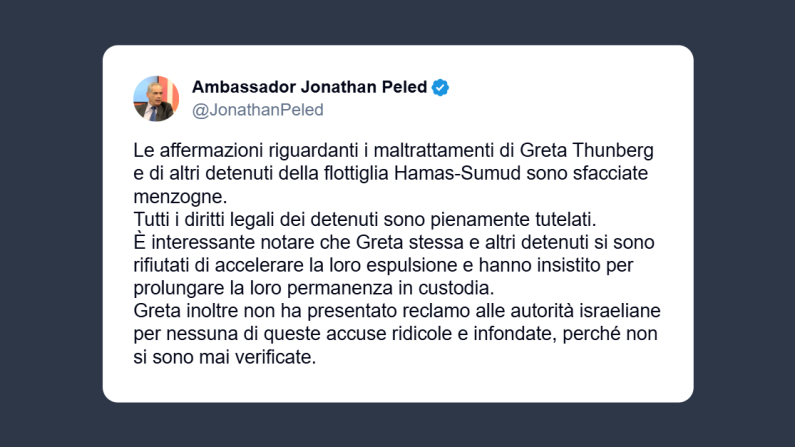Open the @JonathanPeled handle
Image resolution: width=795 pixels, height=447 pixels.
pos(257,110)
